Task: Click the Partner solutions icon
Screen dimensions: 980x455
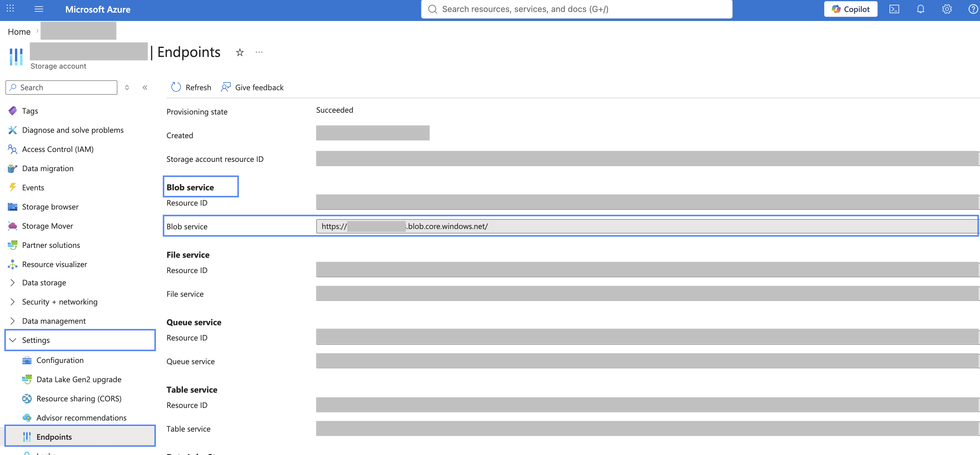Action: [x=12, y=245]
